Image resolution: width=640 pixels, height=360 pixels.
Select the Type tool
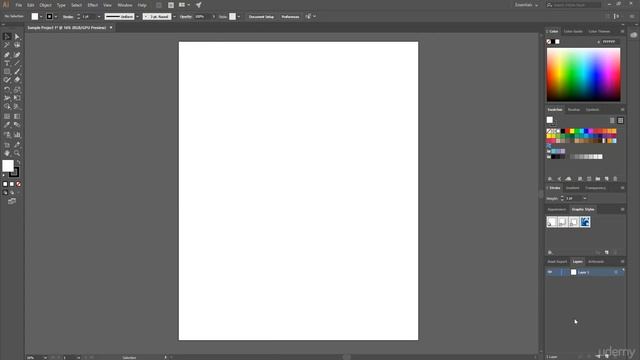[7, 63]
